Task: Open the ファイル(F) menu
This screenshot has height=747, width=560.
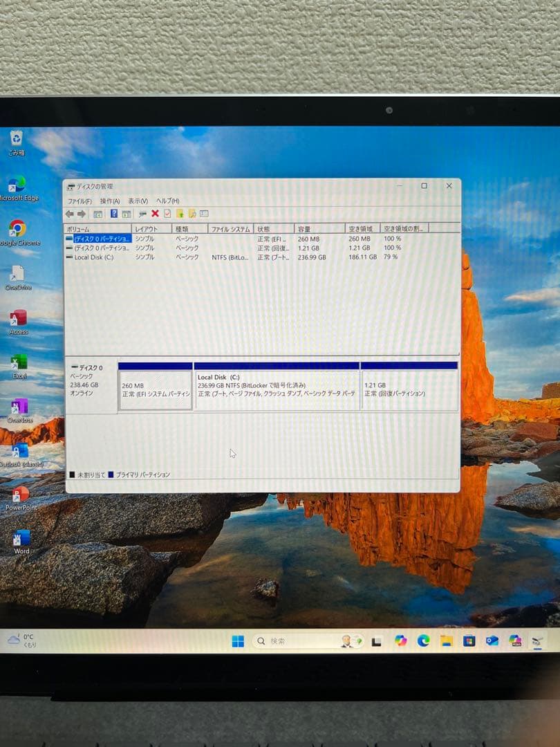Action: point(80,201)
